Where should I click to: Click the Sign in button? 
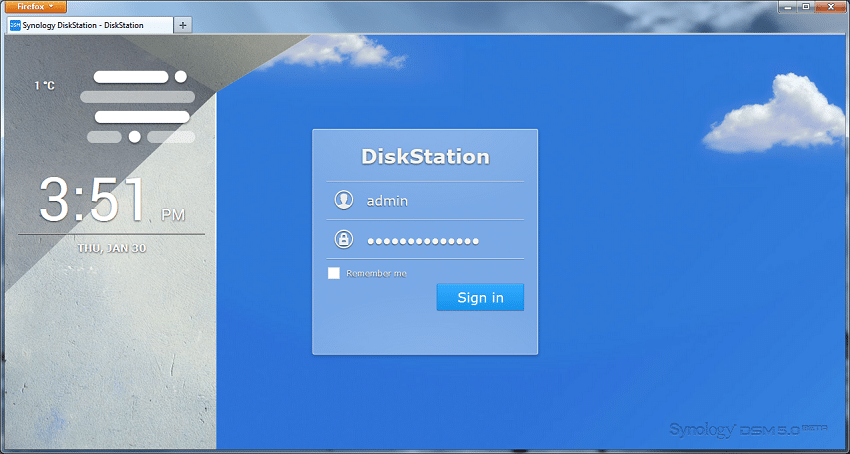(480, 297)
